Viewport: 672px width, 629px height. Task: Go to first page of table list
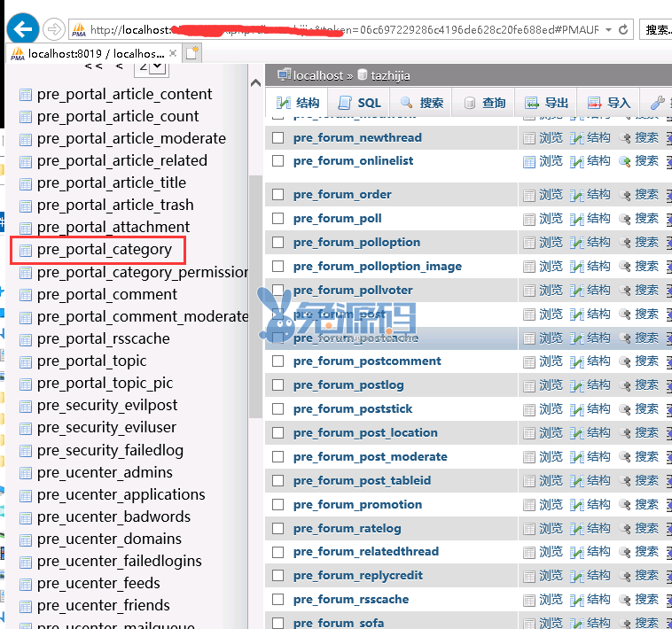tap(93, 66)
